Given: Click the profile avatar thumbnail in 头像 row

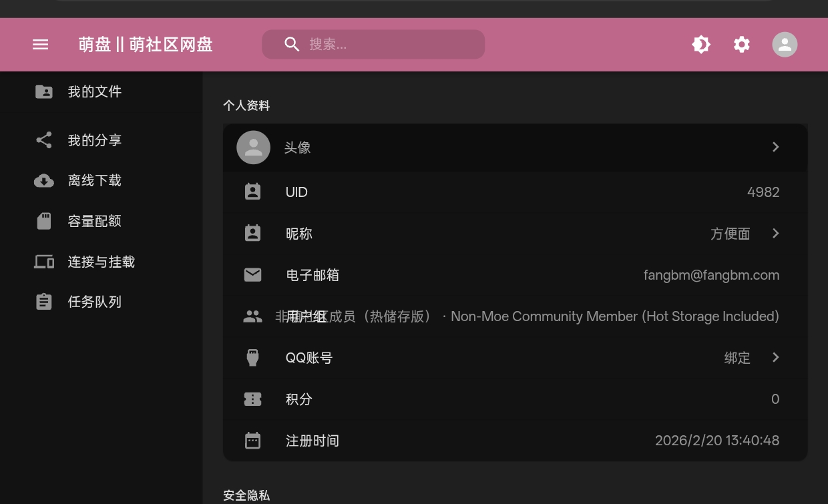Looking at the screenshot, I should [x=254, y=148].
